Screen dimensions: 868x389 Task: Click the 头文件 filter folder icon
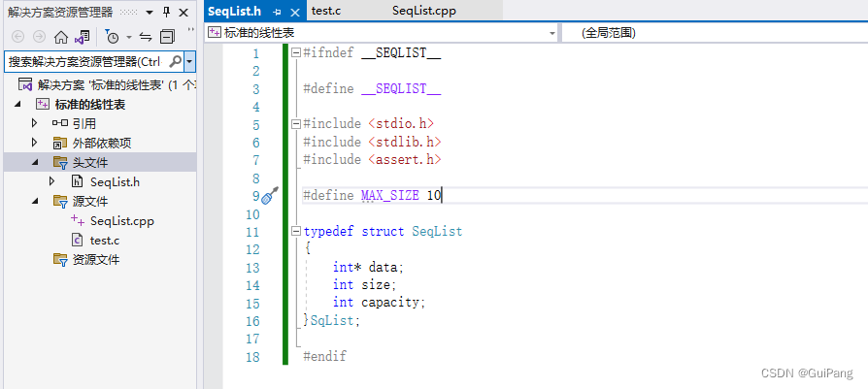60,162
